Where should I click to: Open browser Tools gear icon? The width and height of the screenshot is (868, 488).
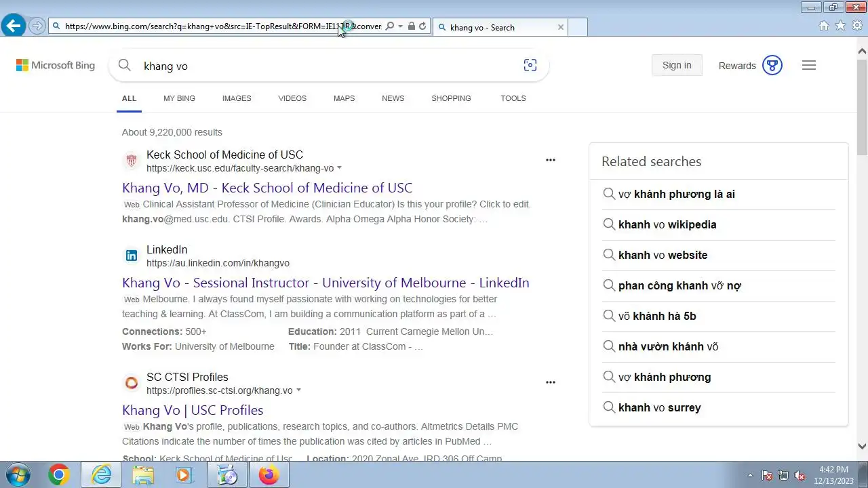point(857,26)
